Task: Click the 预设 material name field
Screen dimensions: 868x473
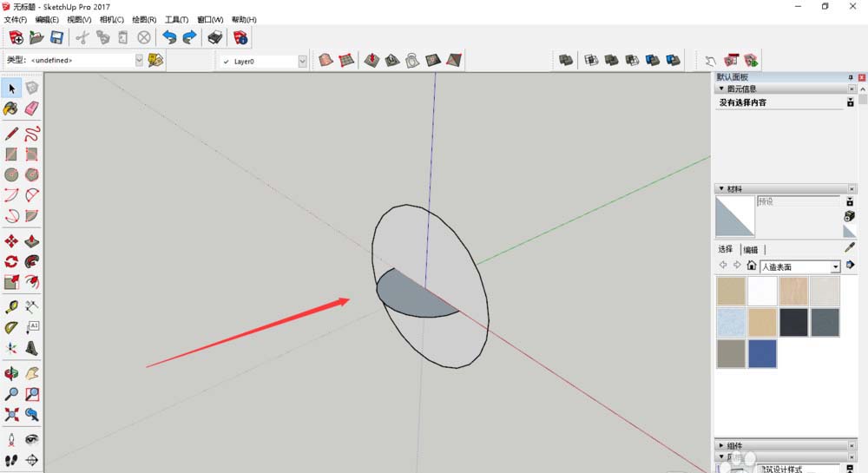Action: tap(799, 201)
